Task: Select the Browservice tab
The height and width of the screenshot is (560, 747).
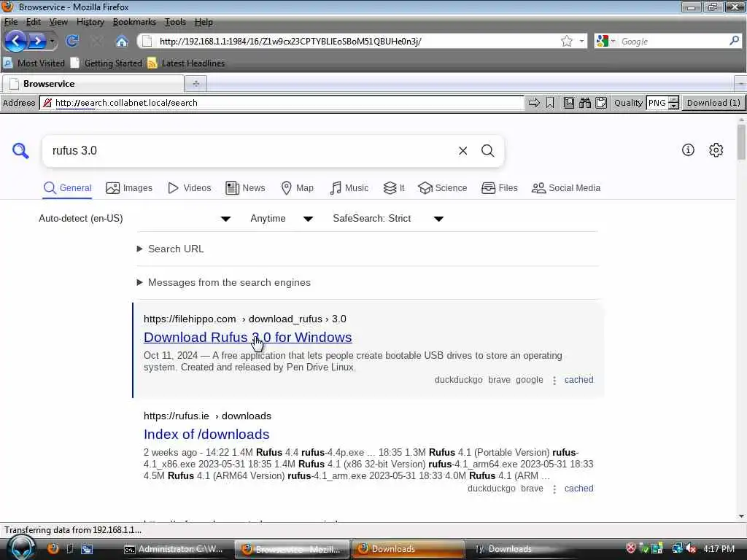Action: [93, 84]
